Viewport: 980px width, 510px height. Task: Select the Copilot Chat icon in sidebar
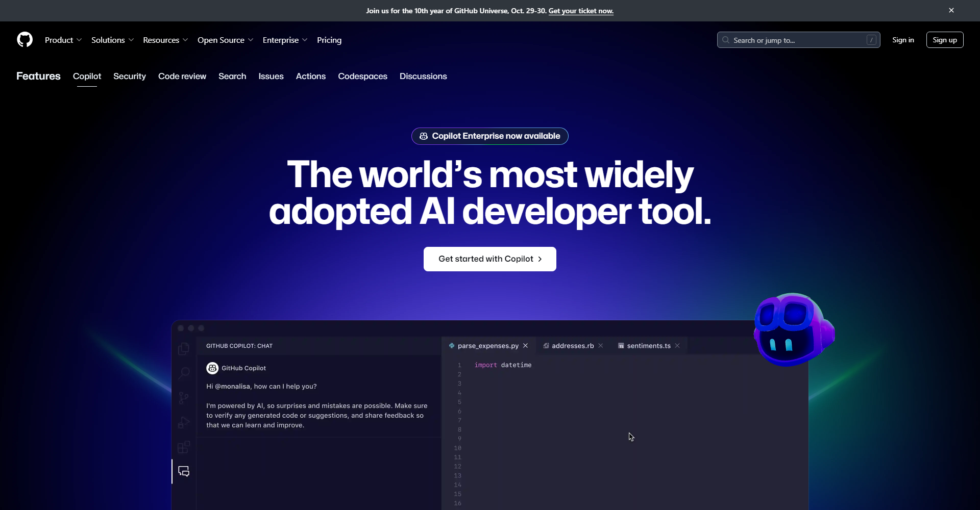184,471
